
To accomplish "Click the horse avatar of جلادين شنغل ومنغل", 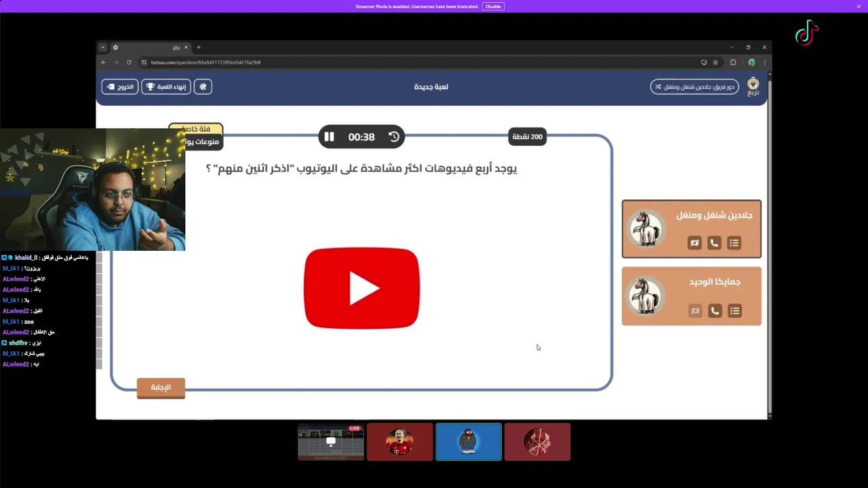I will pyautogui.click(x=645, y=228).
